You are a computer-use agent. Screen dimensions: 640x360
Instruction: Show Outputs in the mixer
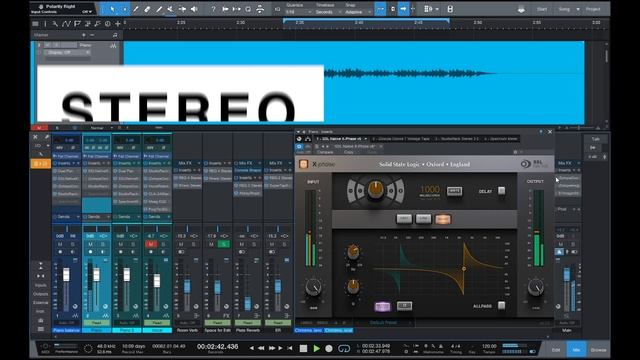(40, 294)
